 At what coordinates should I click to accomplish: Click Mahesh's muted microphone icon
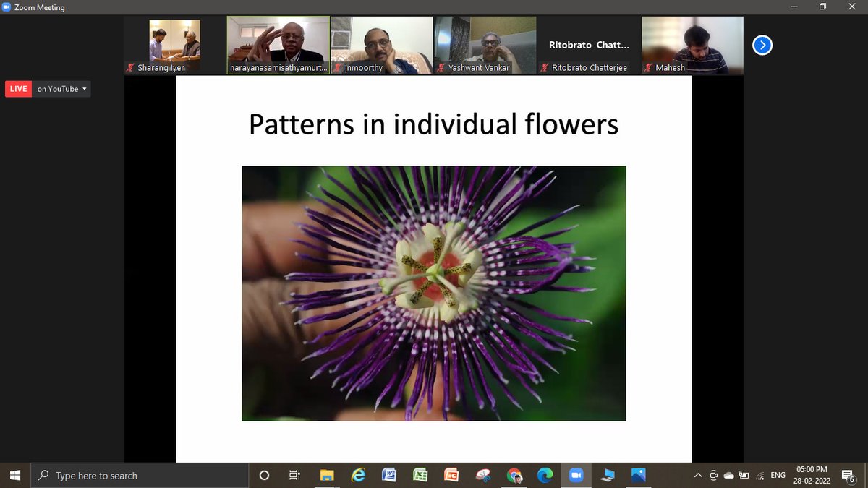point(647,68)
